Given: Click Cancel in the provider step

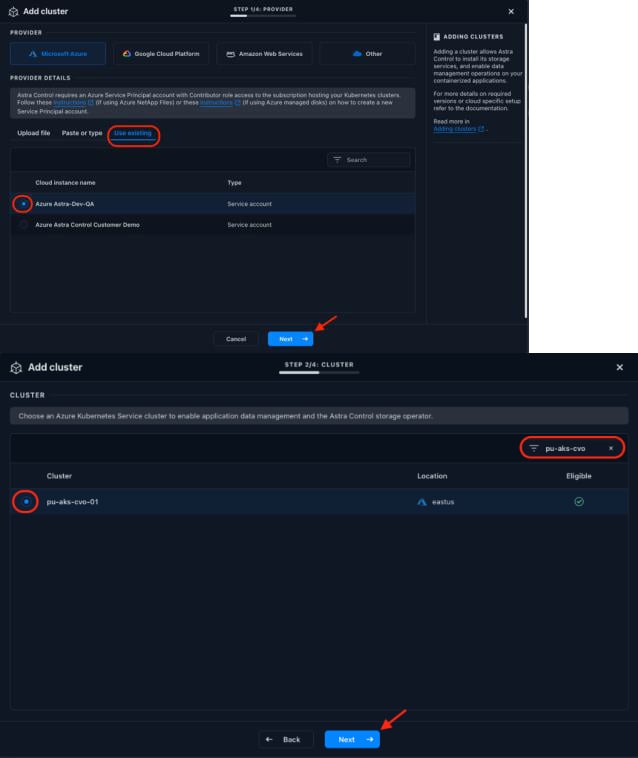Looking at the screenshot, I should tap(236, 339).
